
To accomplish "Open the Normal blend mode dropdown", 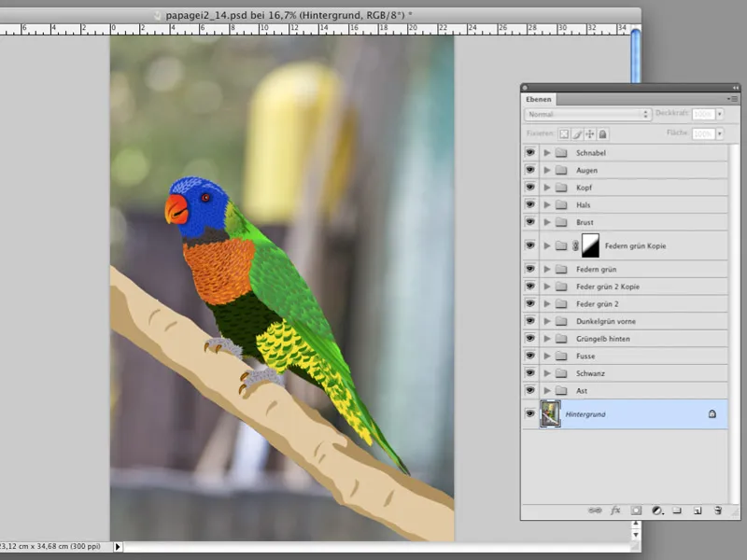I will [x=587, y=114].
